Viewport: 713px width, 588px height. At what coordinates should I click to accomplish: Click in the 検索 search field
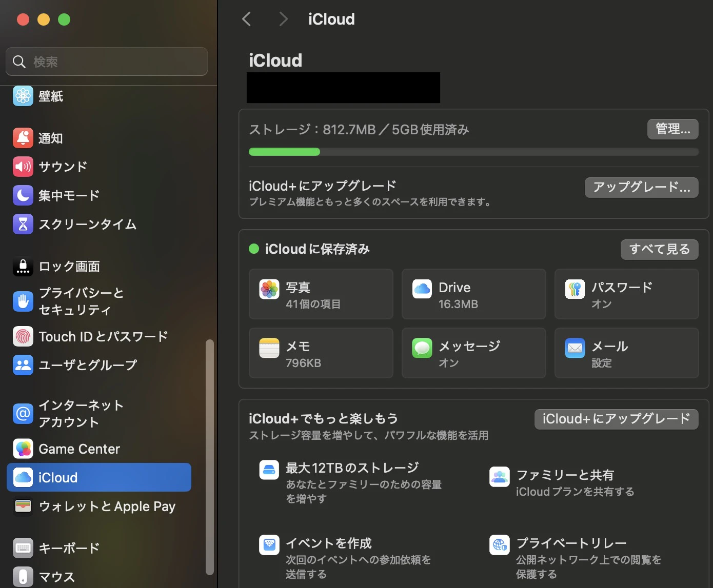pos(107,62)
